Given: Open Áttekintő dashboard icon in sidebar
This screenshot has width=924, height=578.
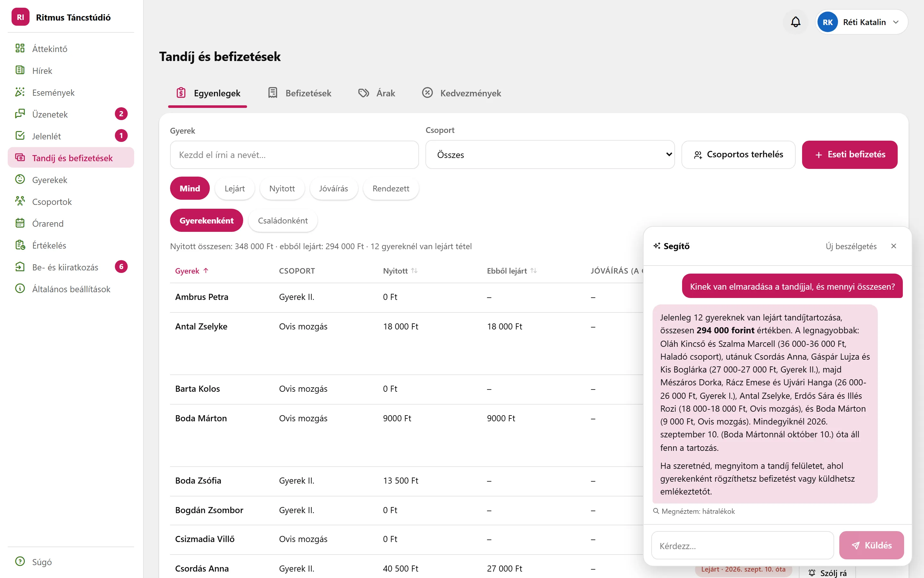Looking at the screenshot, I should pos(20,48).
